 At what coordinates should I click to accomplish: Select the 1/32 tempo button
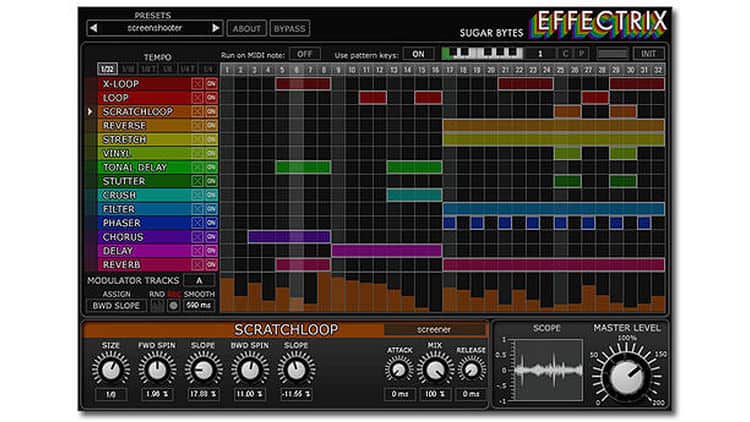click(107, 69)
